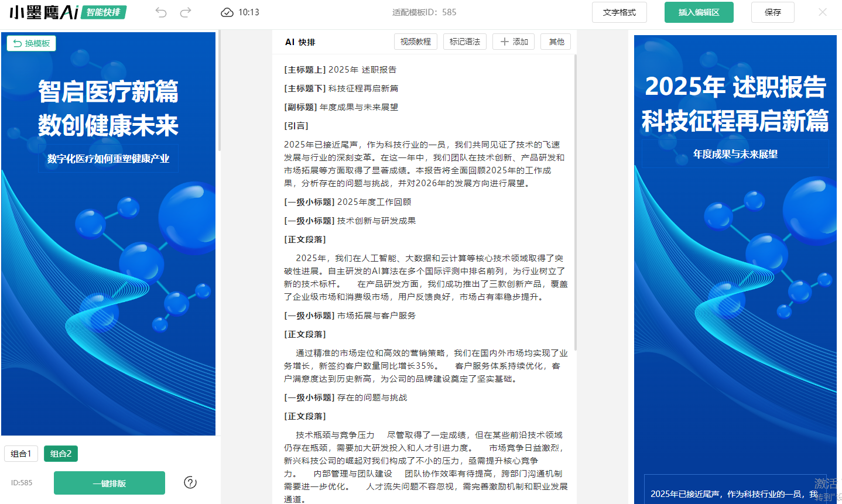Open the 文字格式 settings
Viewport: 842px width, 504px height.
point(619,12)
